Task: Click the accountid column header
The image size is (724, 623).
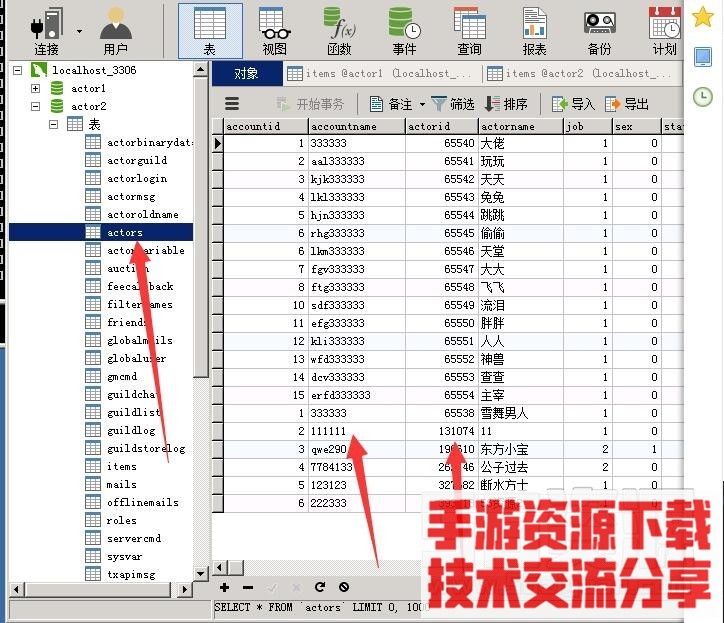Action: [x=265, y=126]
